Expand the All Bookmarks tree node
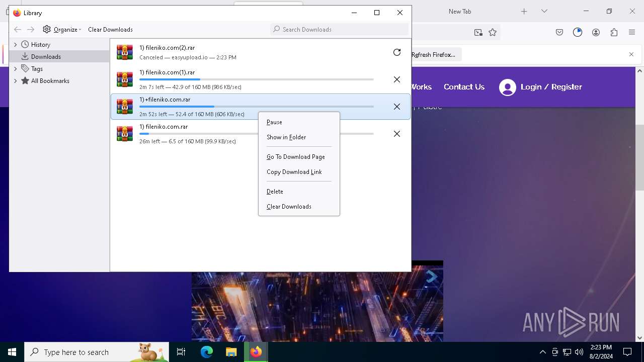644x362 pixels. pos(16,81)
